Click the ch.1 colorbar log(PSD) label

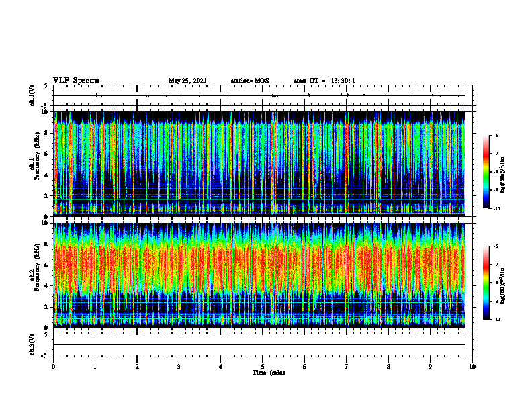pyautogui.click(x=503, y=175)
